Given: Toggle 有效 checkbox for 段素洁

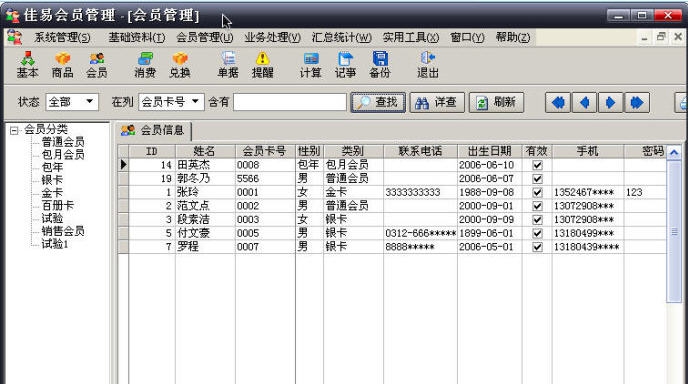Looking at the screenshot, I should [537, 219].
